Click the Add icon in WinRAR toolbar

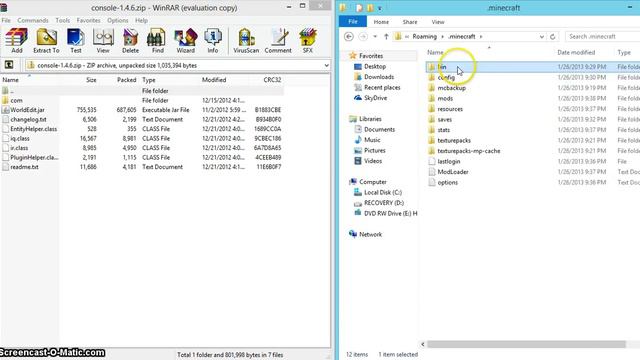[17, 41]
